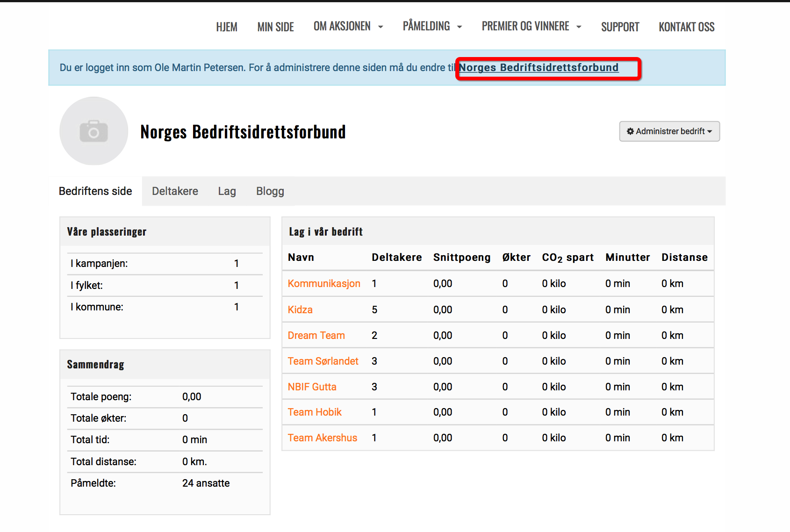Image resolution: width=790 pixels, height=532 pixels.
Task: Open the Team Akershus link
Action: [x=323, y=438]
